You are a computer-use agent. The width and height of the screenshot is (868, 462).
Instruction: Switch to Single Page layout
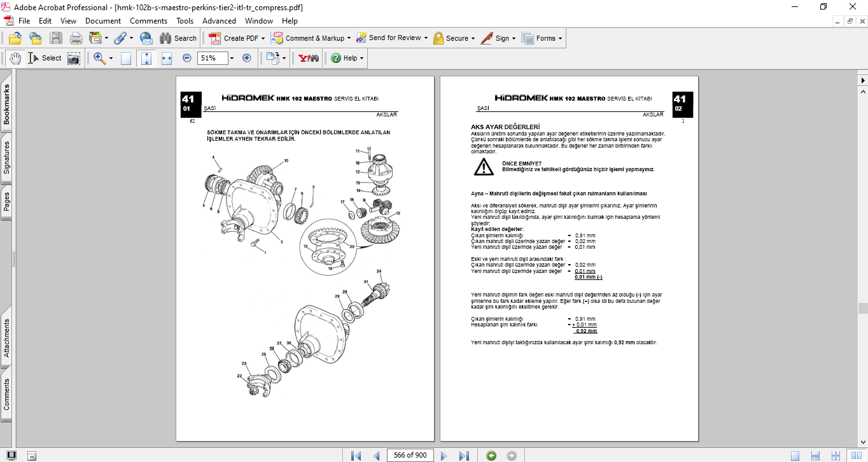pos(795,456)
